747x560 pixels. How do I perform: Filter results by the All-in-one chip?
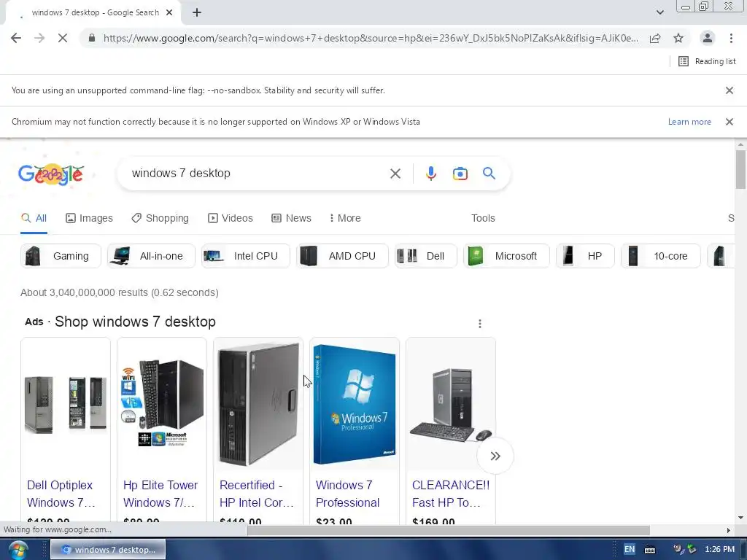click(x=151, y=256)
